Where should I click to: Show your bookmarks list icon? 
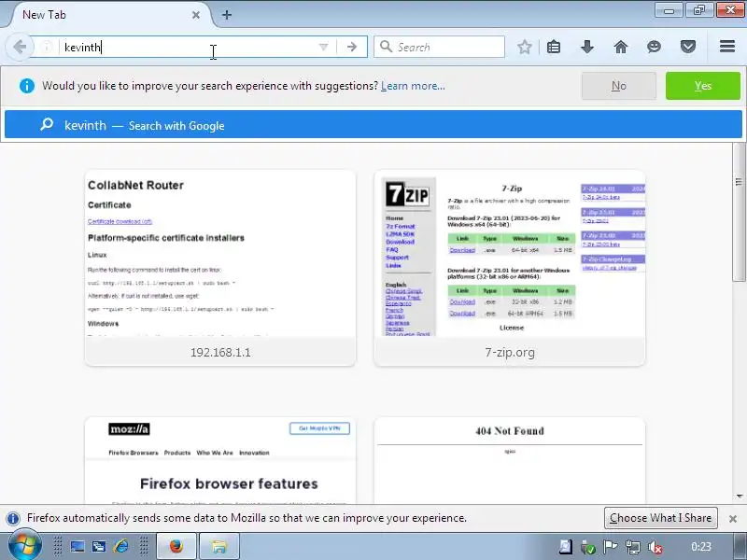(x=554, y=47)
